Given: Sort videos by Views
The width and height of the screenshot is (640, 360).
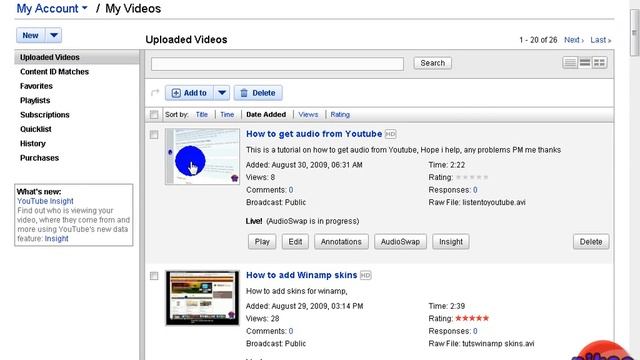Looking at the screenshot, I should 308,115.
